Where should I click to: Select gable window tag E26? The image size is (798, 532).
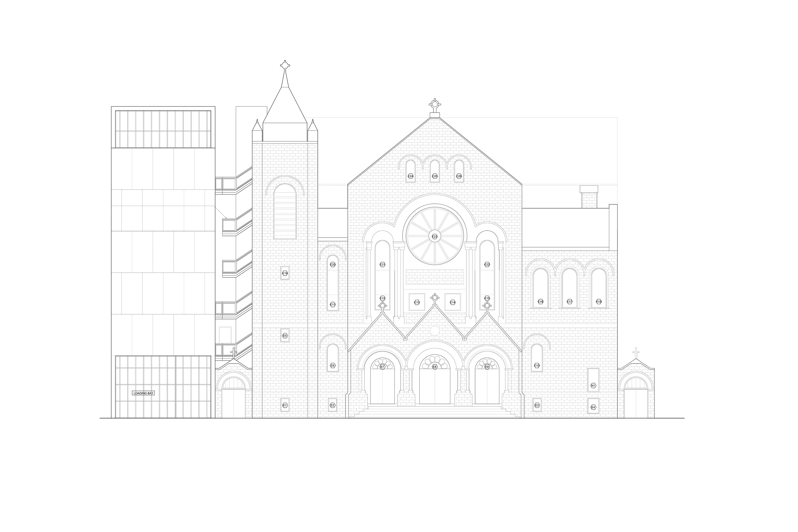(x=459, y=176)
